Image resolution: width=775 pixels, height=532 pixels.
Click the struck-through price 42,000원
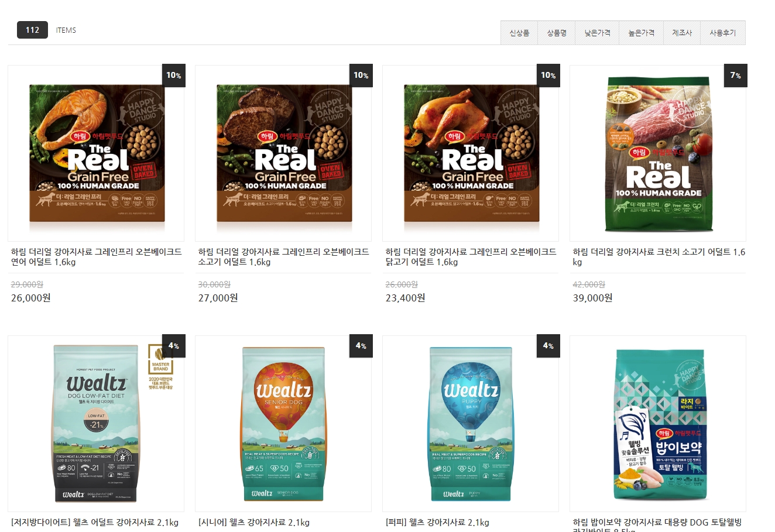point(589,284)
